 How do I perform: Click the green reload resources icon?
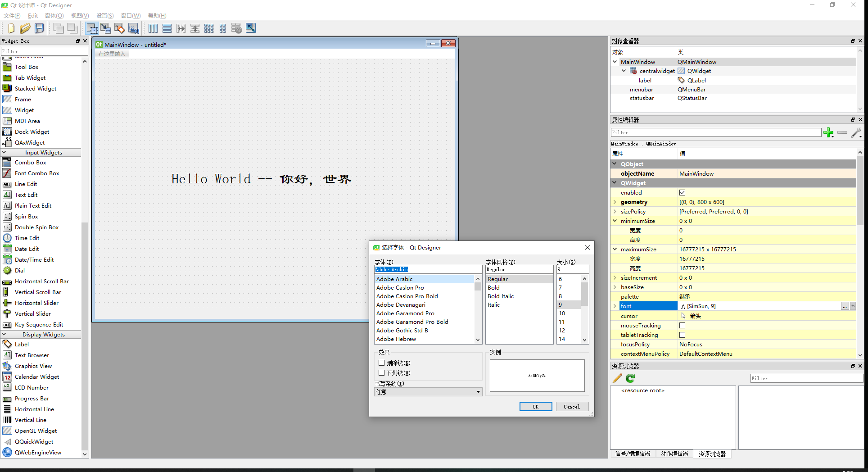pyautogui.click(x=630, y=378)
